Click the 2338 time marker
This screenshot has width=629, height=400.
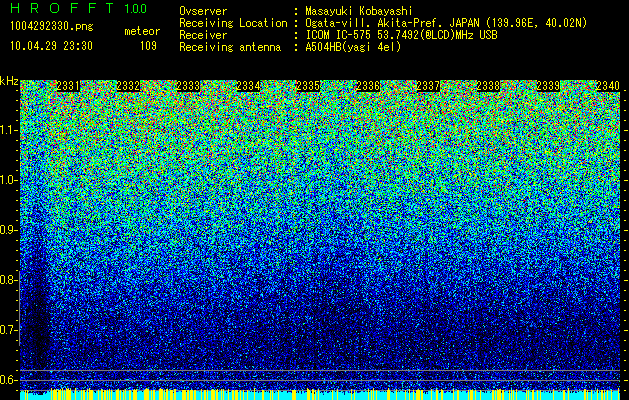[x=488, y=86]
